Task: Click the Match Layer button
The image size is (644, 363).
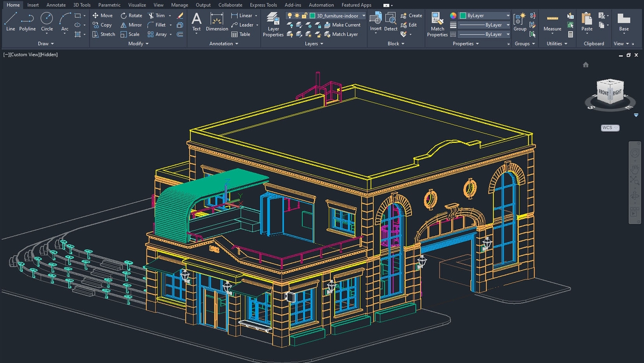Action: click(341, 34)
